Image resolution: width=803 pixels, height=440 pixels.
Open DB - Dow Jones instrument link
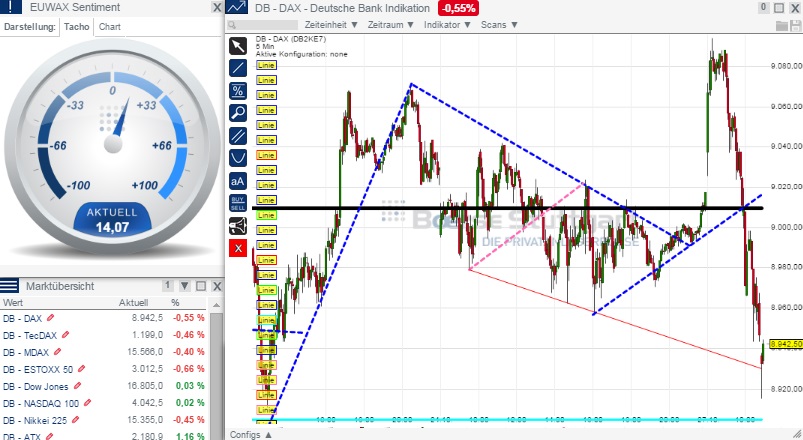[x=36, y=386]
